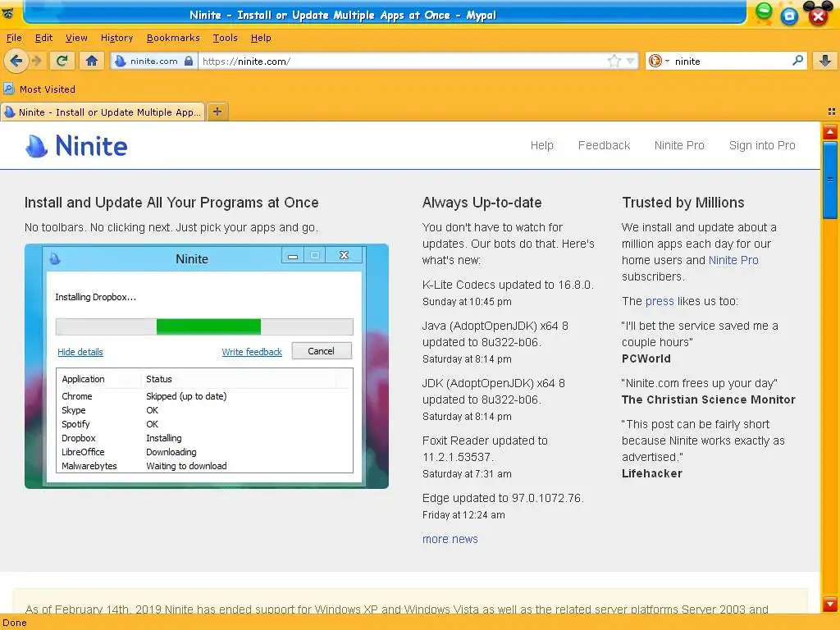The width and height of the screenshot is (840, 630).
Task: Minimize the Mypal window with green button
Action: 764,11
